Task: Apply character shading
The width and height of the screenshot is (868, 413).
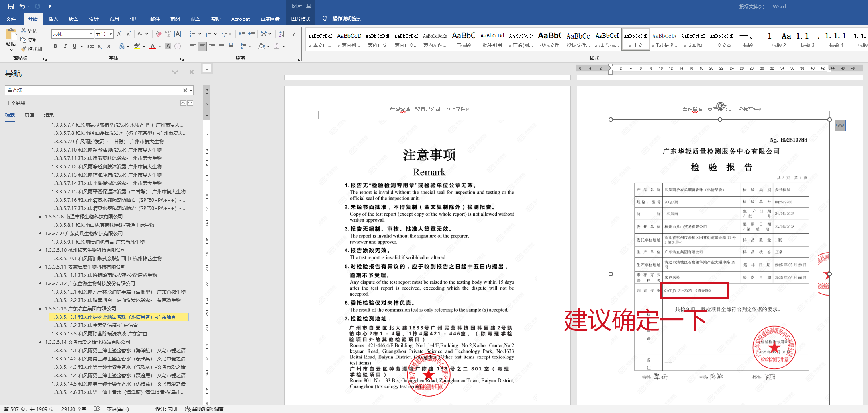Action: click(x=168, y=46)
